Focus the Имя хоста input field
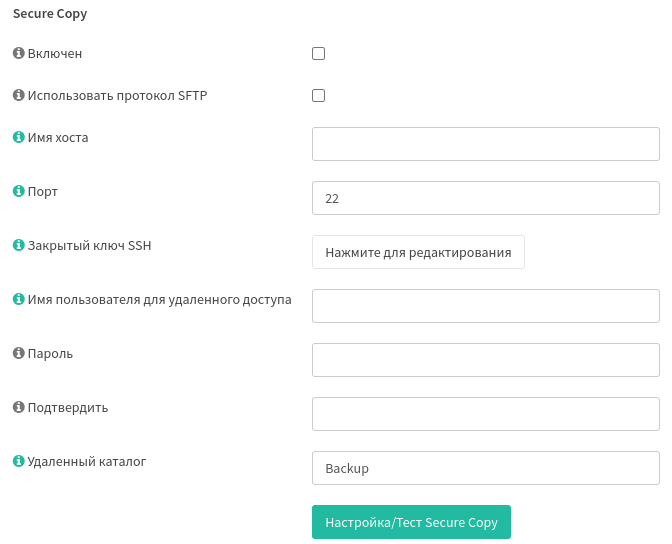672x544 pixels. tap(485, 144)
